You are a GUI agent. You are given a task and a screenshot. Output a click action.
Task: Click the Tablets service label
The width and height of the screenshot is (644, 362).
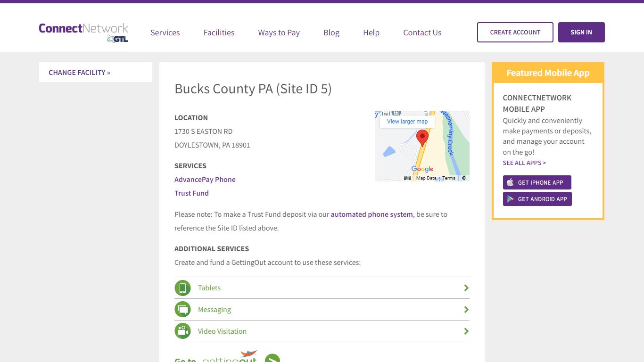(x=209, y=288)
